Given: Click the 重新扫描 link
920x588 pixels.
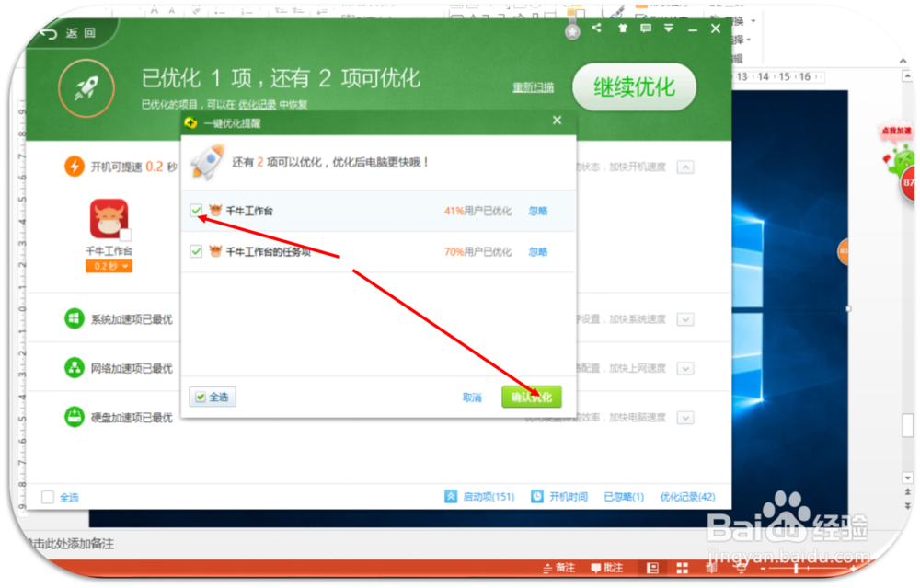Looking at the screenshot, I should 533,87.
